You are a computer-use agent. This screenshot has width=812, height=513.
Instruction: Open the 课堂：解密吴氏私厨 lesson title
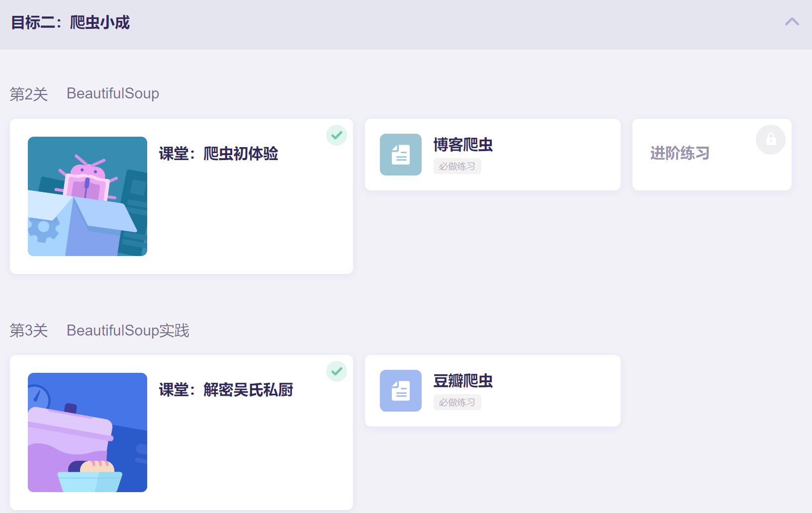pos(226,390)
